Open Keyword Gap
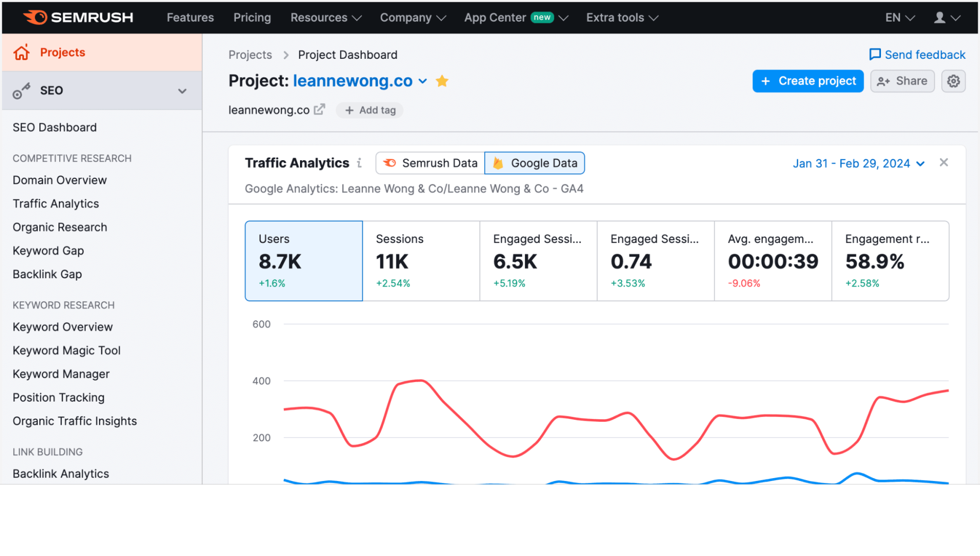 (48, 251)
